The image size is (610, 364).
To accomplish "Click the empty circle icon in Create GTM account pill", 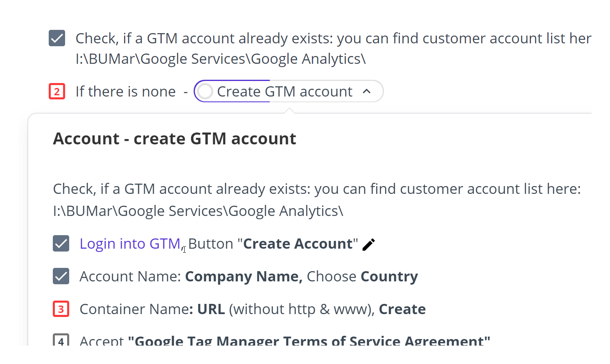I will 206,92.
